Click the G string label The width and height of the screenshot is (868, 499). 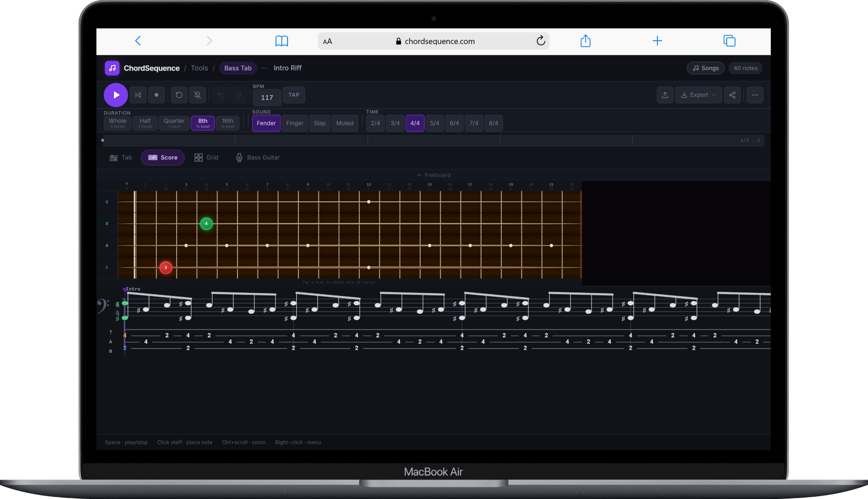(x=107, y=202)
